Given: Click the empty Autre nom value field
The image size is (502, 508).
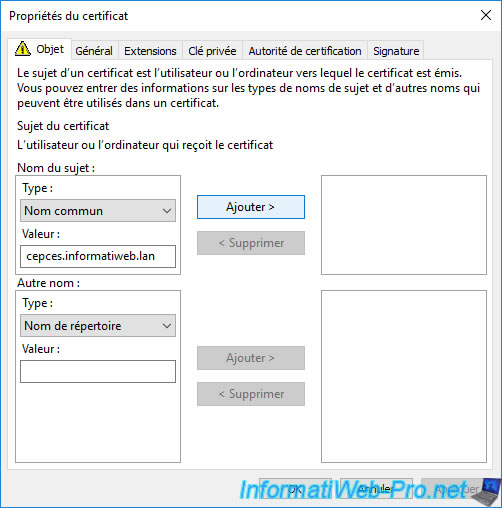Looking at the screenshot, I should tap(98, 371).
